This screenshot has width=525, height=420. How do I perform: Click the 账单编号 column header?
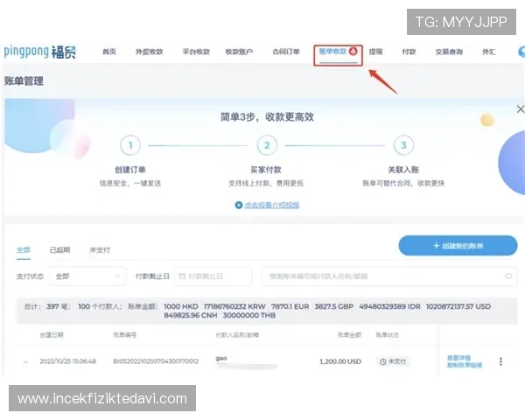(x=124, y=335)
